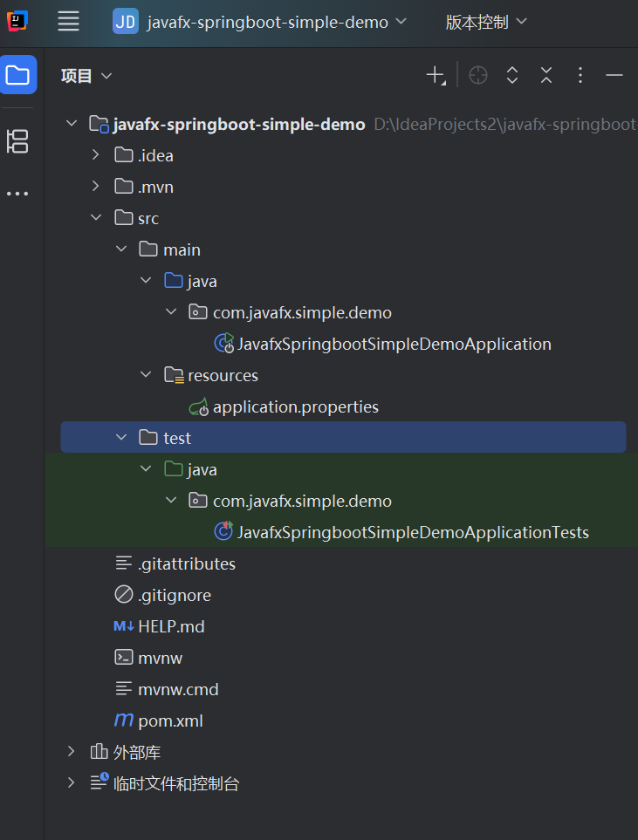This screenshot has width=638, height=840.
Task: Click the Expand All arrows icon
Action: point(512,75)
